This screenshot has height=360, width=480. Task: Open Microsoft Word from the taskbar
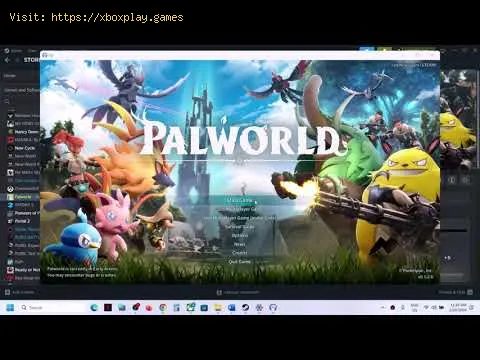pos(232,307)
